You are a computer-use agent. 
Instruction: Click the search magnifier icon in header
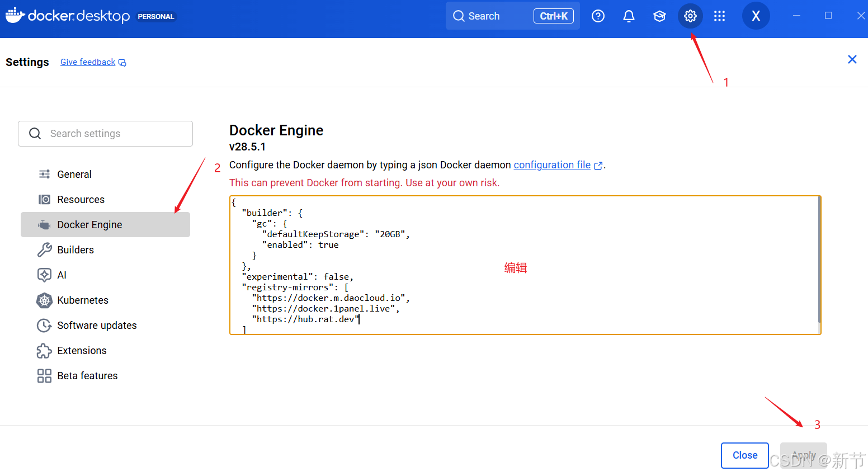point(459,16)
